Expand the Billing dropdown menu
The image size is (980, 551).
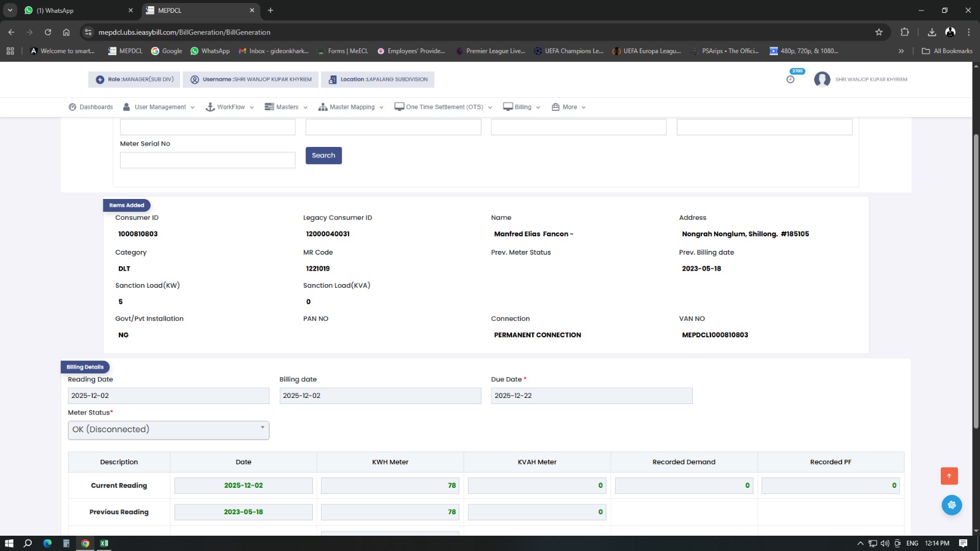pos(522,107)
